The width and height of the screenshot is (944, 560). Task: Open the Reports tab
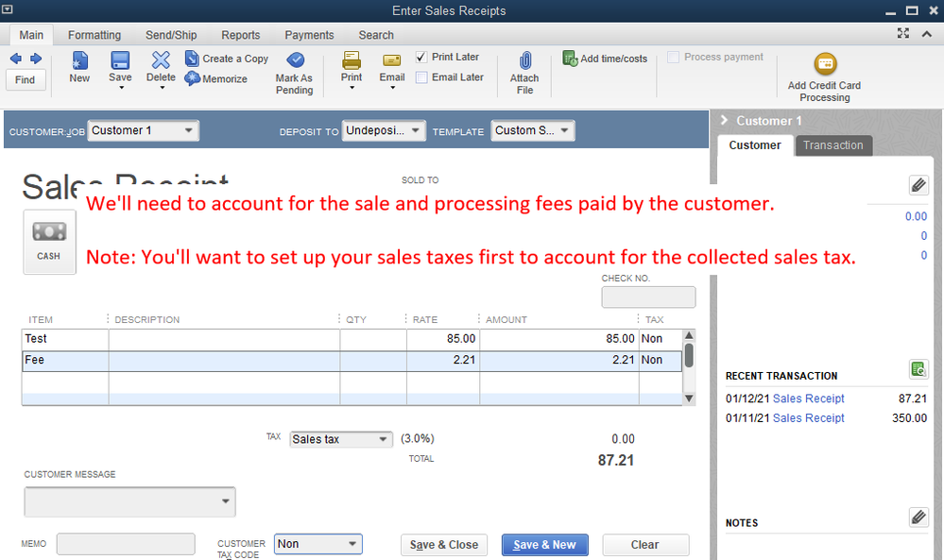click(241, 35)
